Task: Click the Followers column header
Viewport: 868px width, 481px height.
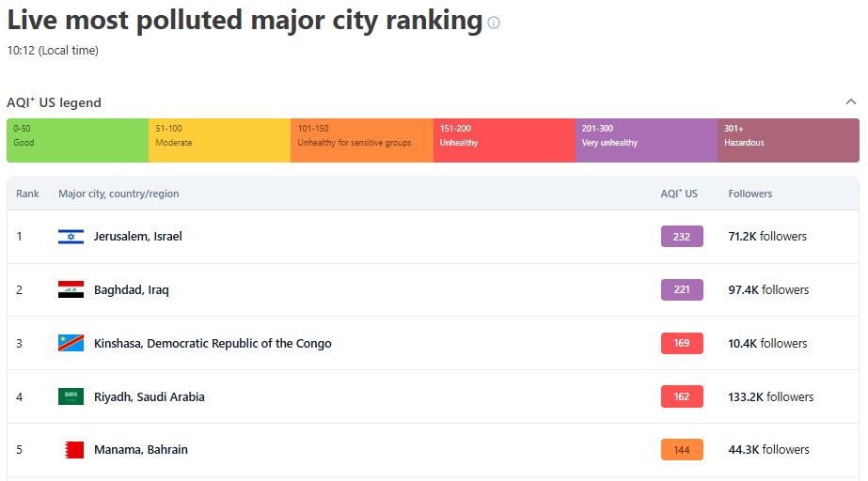Action: tap(750, 194)
